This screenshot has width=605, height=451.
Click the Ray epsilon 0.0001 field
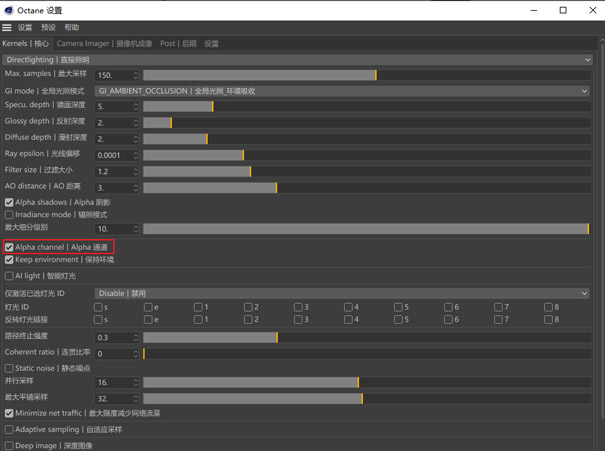(114, 155)
